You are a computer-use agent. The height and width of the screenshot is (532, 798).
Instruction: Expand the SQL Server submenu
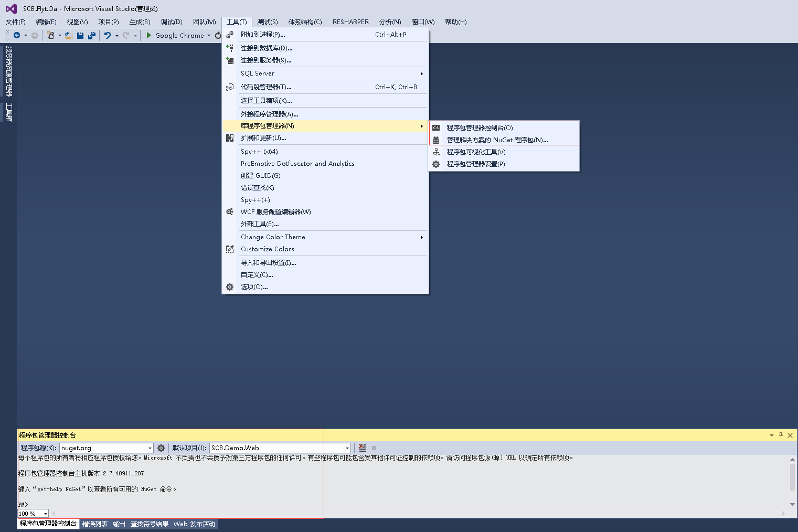click(325, 73)
